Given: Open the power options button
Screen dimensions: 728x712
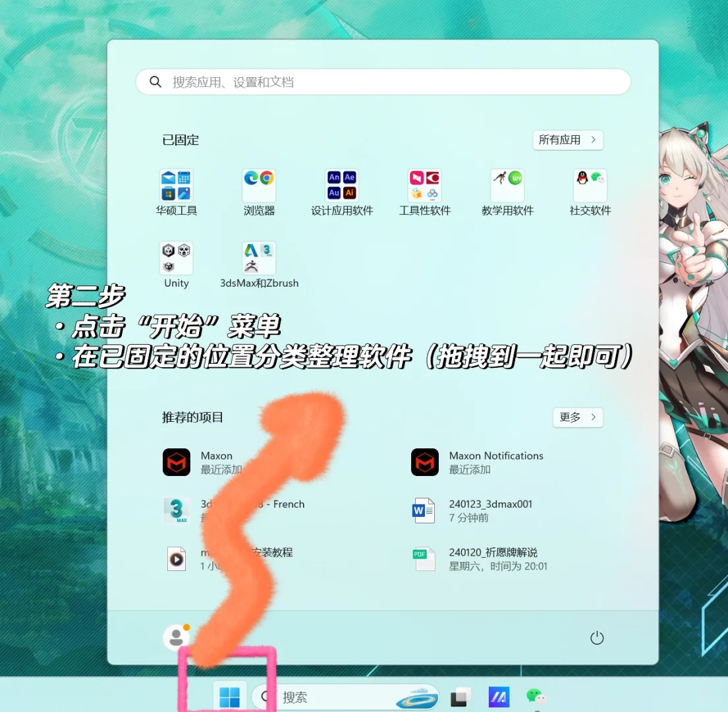Looking at the screenshot, I should click(x=596, y=638).
